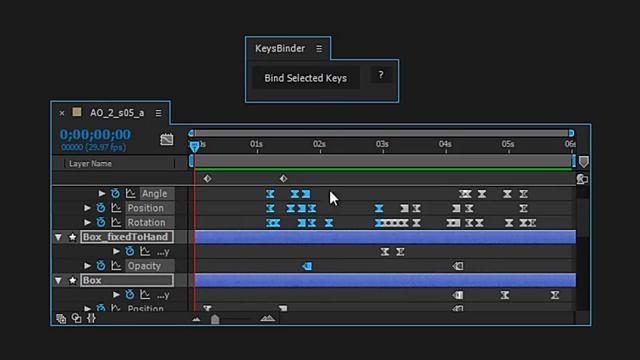Image resolution: width=640 pixels, height=360 pixels.
Task: Collapse the Box layer
Action: click(x=58, y=280)
